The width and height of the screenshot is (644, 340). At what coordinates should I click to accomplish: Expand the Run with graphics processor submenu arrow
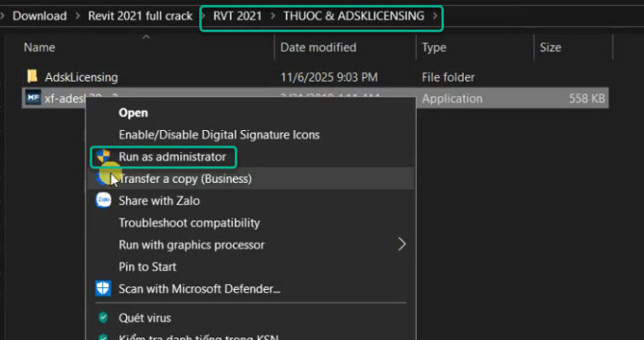[x=402, y=245]
